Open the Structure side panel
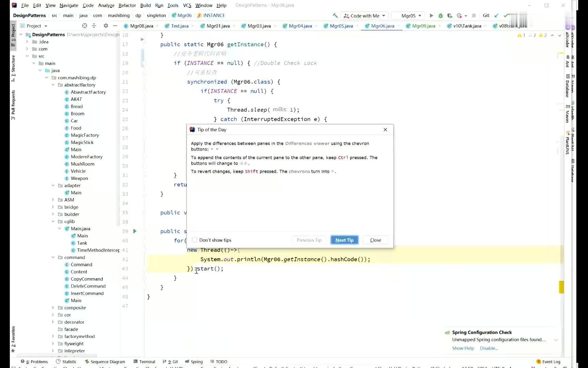Image resolution: width=588 pixels, height=368 pixels. (13, 68)
